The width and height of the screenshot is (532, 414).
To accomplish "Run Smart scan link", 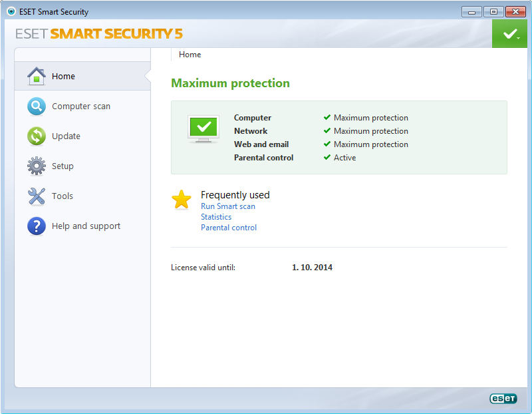I will 228,206.
